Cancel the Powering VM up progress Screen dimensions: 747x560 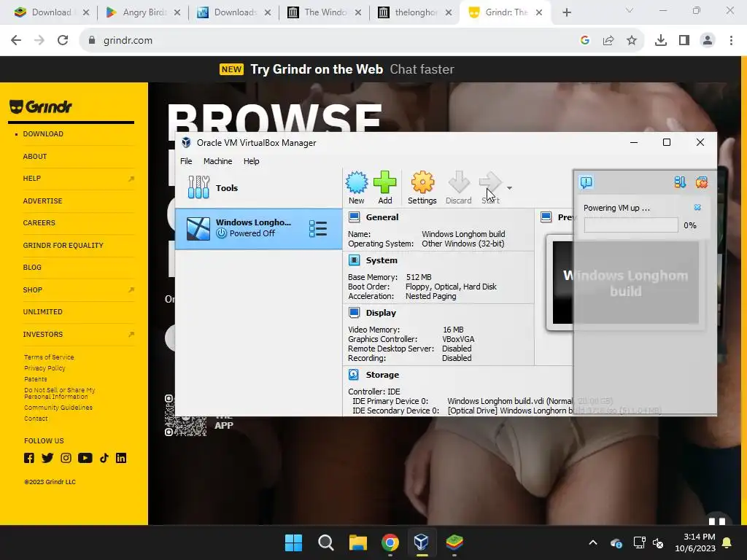697,208
